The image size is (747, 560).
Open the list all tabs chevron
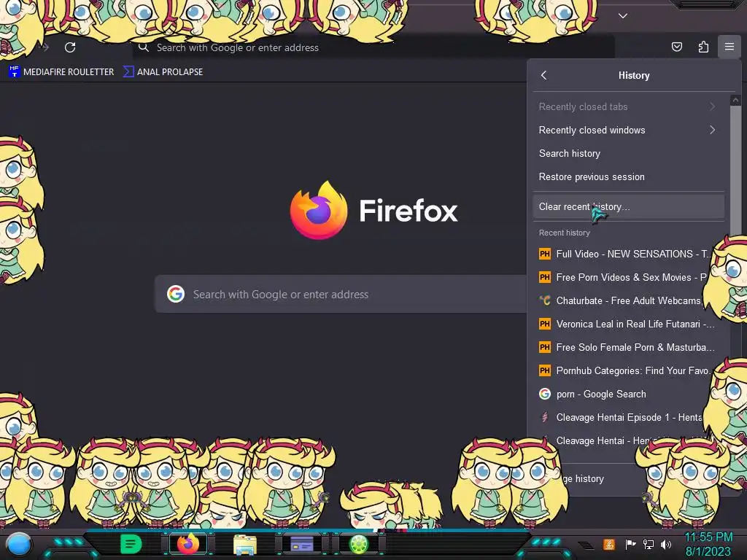tap(623, 16)
